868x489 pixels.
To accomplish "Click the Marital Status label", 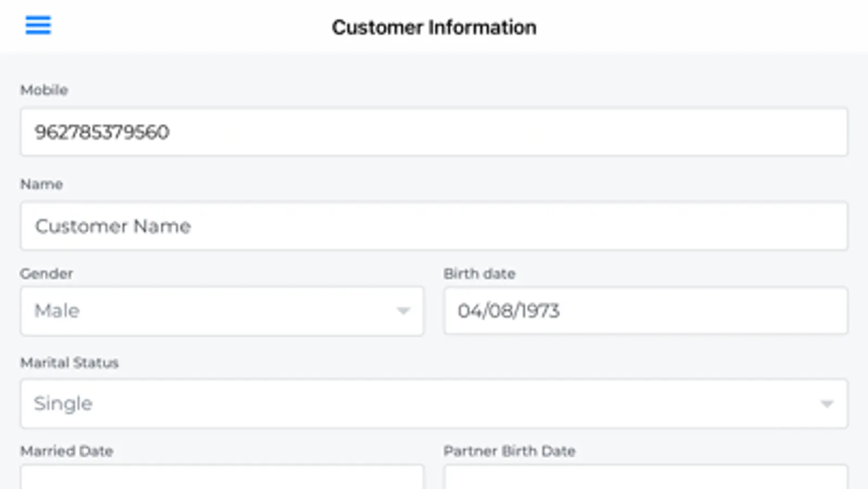I will (69, 362).
